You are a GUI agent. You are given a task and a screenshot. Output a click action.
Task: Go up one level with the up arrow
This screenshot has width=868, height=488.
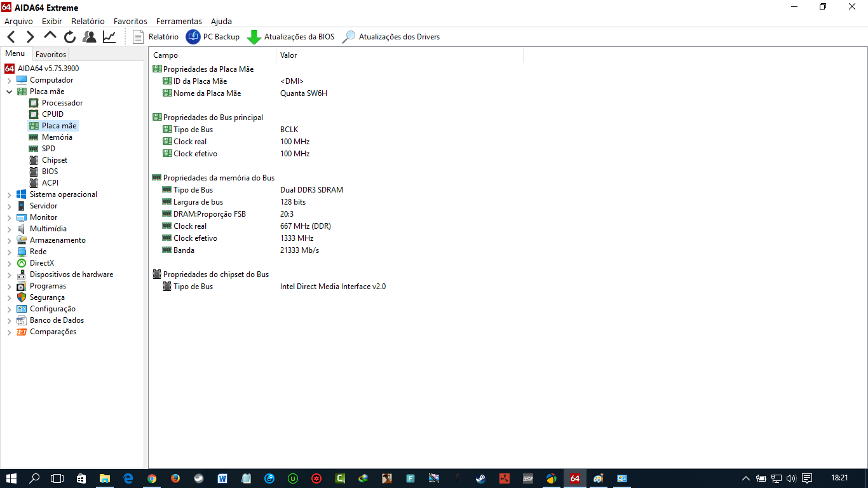coord(50,36)
